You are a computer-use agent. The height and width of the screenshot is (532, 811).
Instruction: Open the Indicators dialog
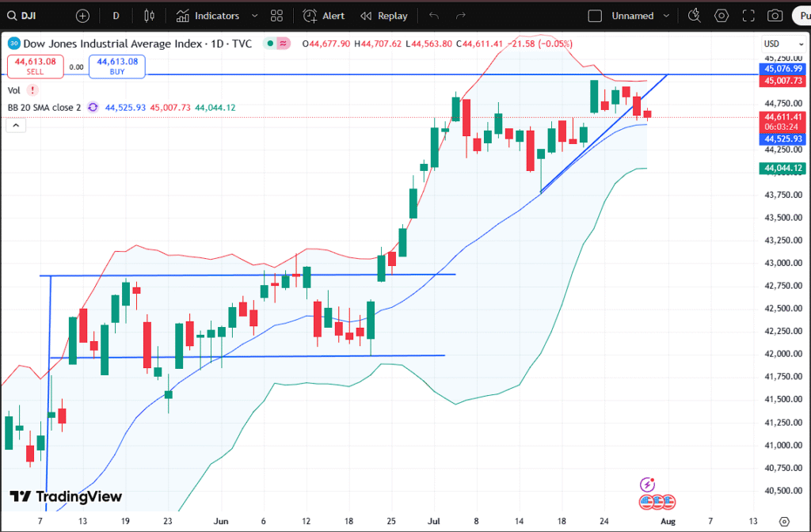pos(208,16)
